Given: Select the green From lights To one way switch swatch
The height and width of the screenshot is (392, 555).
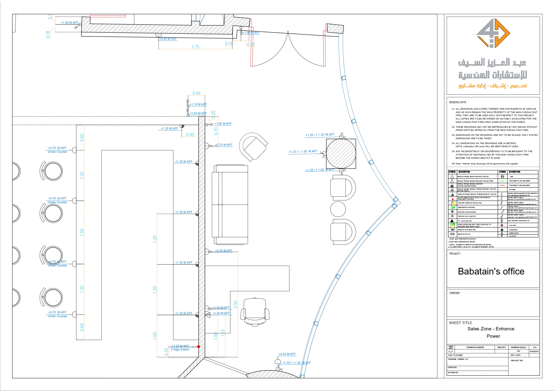Looking at the screenshot, I should pyautogui.click(x=502, y=181).
